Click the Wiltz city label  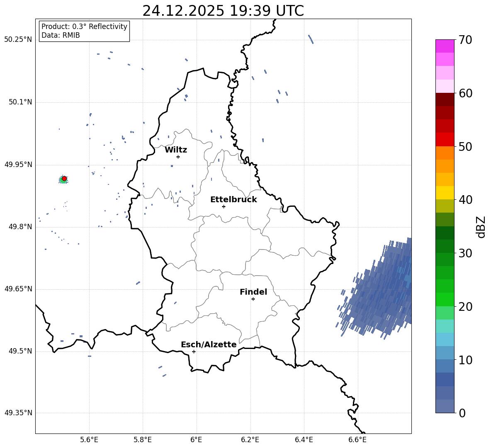(176, 150)
